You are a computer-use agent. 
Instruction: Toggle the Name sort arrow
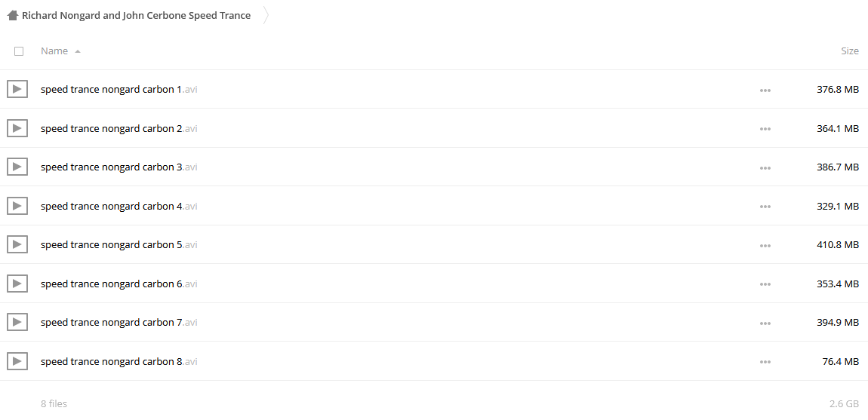click(78, 51)
